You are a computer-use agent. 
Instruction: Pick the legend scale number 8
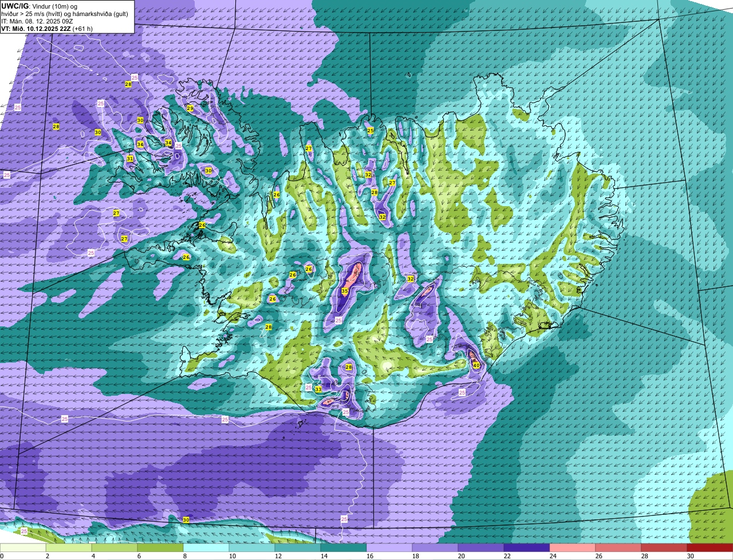coord(184,556)
